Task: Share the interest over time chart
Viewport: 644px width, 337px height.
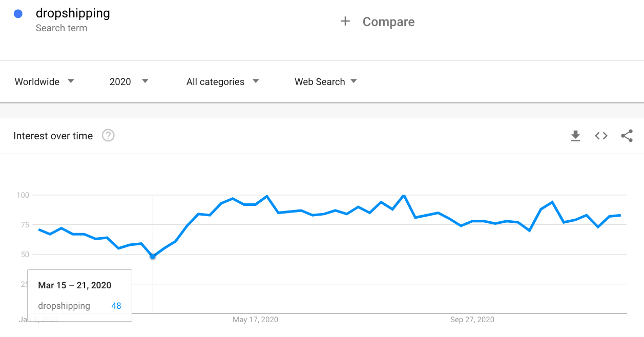Action: point(627,136)
